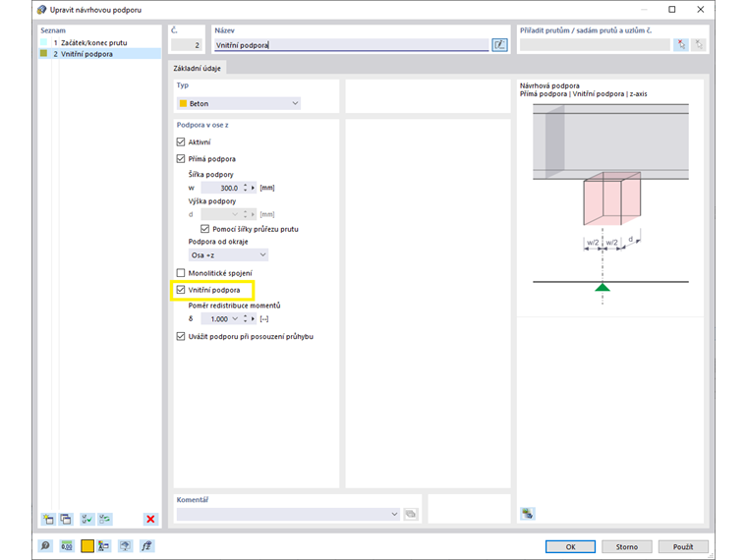
Task: Click the assign members number field
Action: pos(595,45)
